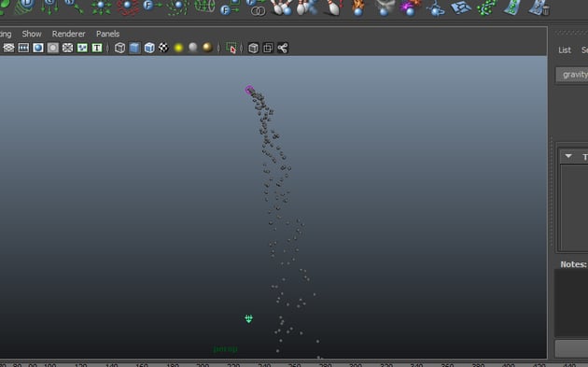
Task: Click the Newton field shelf icon
Action: [x=74, y=7]
